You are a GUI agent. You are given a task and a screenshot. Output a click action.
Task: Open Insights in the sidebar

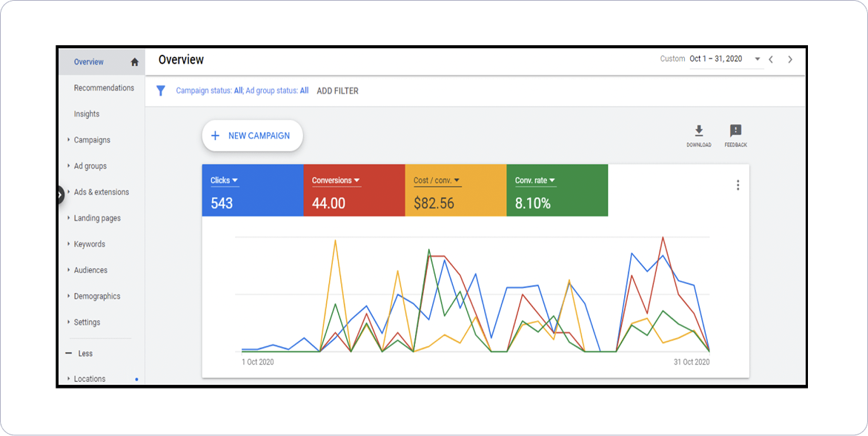87,114
